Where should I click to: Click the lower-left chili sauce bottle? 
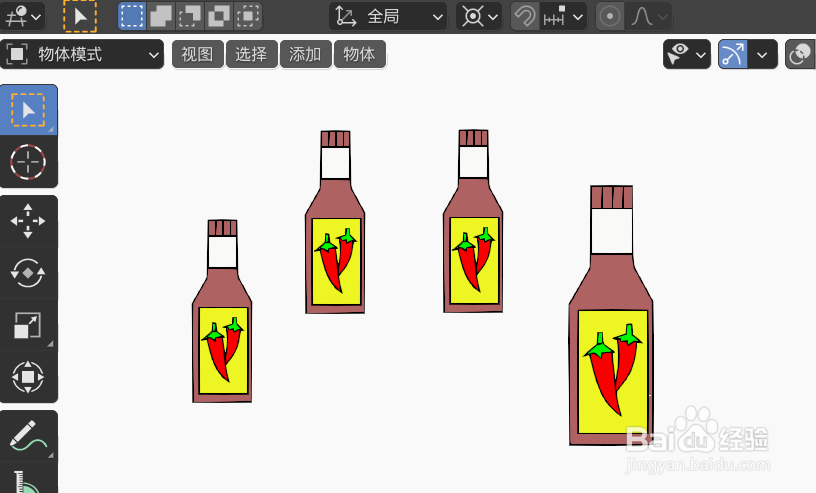(222, 311)
